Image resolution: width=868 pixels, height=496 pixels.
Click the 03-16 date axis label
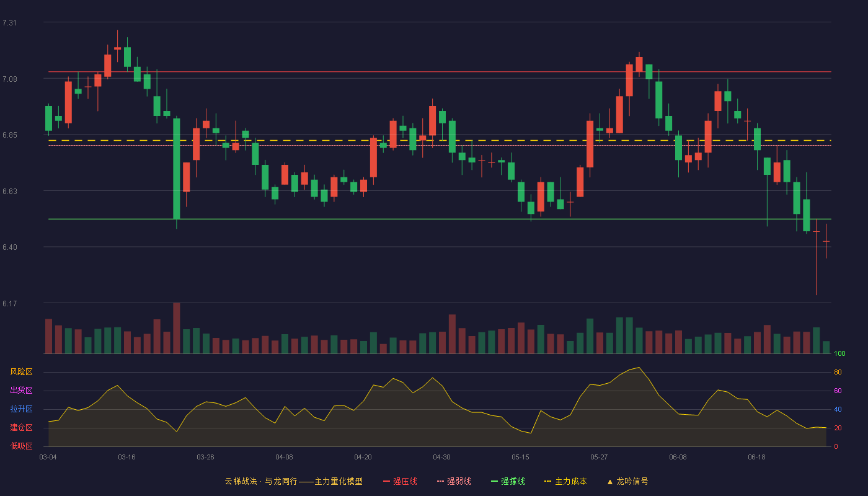point(126,457)
